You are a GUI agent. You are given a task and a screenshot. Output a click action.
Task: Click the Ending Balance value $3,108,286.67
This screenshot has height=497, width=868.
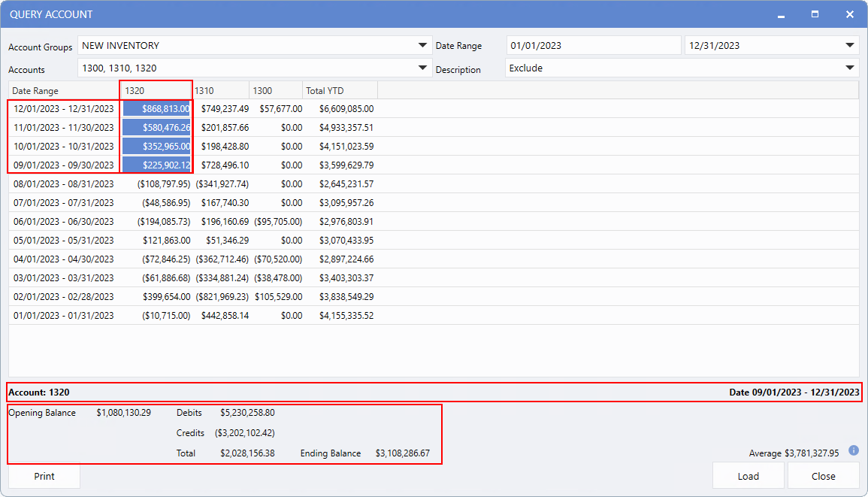coord(403,453)
